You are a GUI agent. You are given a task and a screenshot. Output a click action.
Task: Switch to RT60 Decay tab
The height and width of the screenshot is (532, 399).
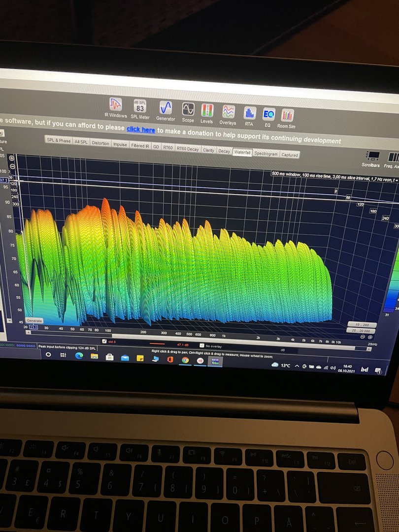pos(188,149)
